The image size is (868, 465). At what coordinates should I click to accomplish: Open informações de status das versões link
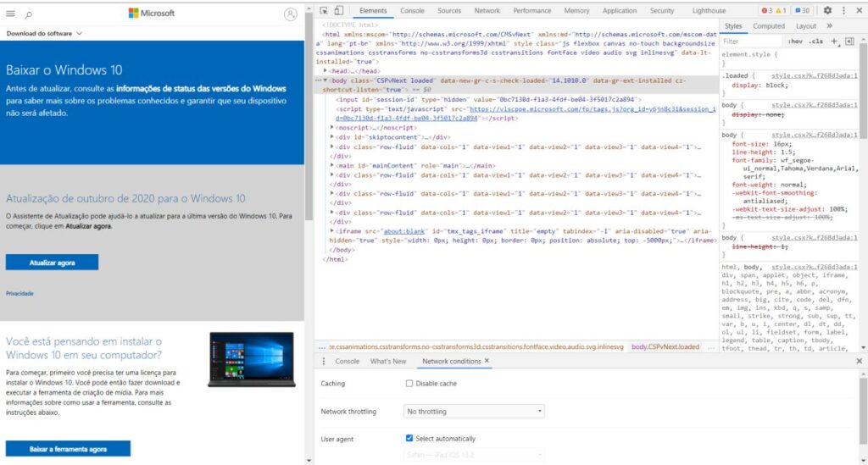pos(201,88)
